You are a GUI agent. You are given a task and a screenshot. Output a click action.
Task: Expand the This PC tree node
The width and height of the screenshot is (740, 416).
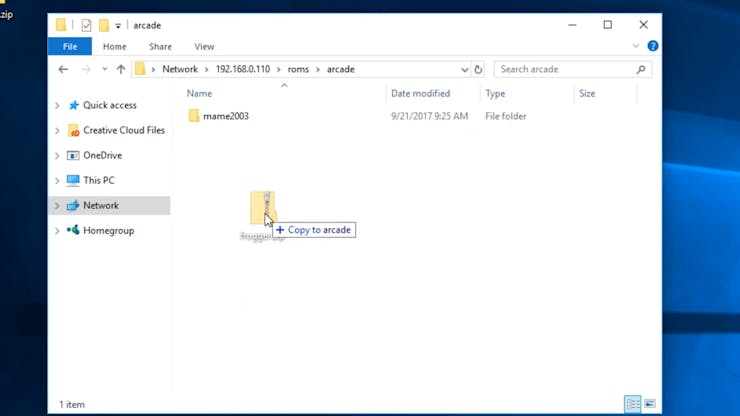point(57,180)
